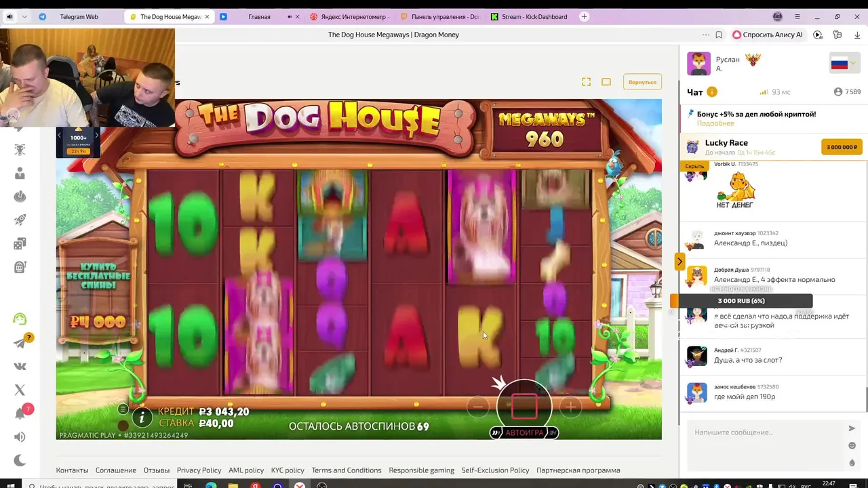Open the dice games sidebar icon
Screen dimensions: 868x488
click(20, 243)
